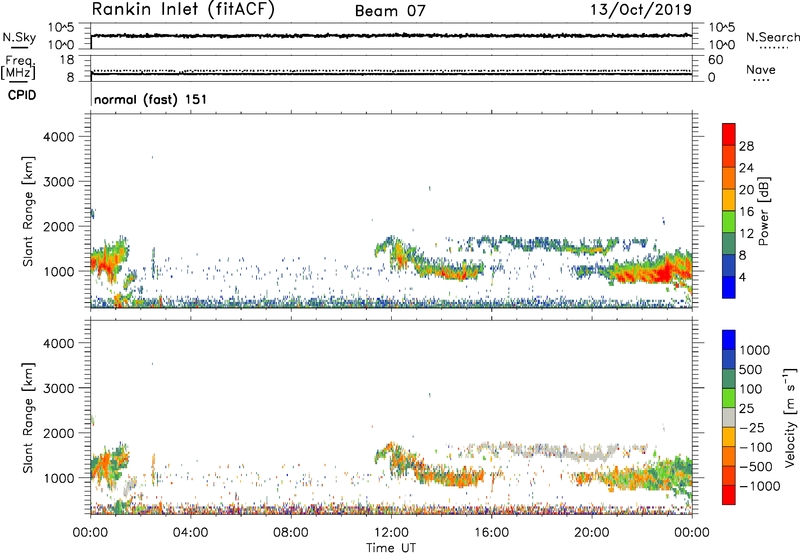Image resolution: width=800 pixels, height=554 pixels.
Task: Click the noise sky trace line in top panel
Action: [391, 36]
